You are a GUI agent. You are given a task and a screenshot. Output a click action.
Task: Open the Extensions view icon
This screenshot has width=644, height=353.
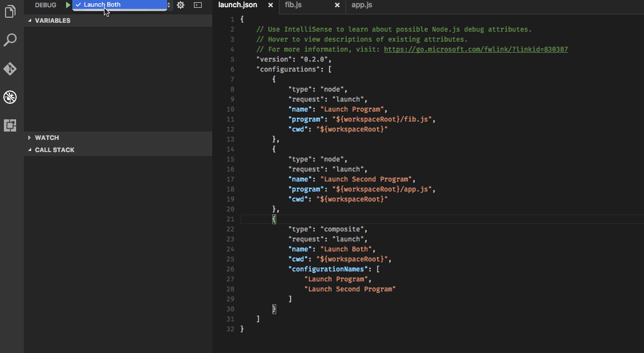(x=10, y=125)
